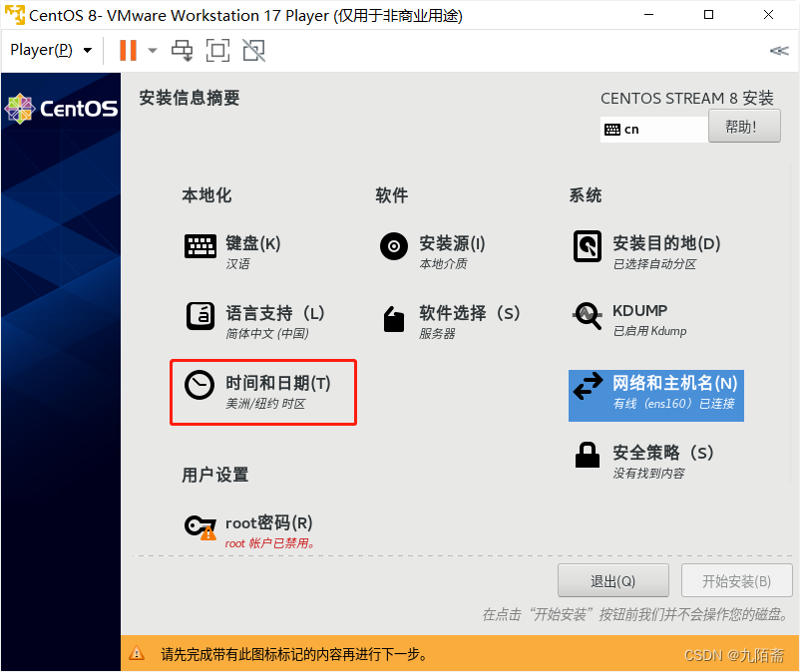Image resolution: width=800 pixels, height=672 pixels.
Task: Open the Player(P) menu
Action: [51, 50]
